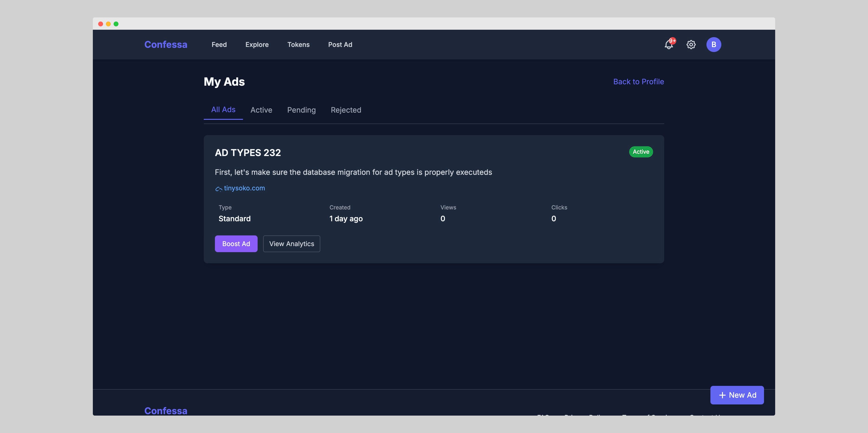
Task: Switch to the Active tab
Action: pyautogui.click(x=261, y=110)
